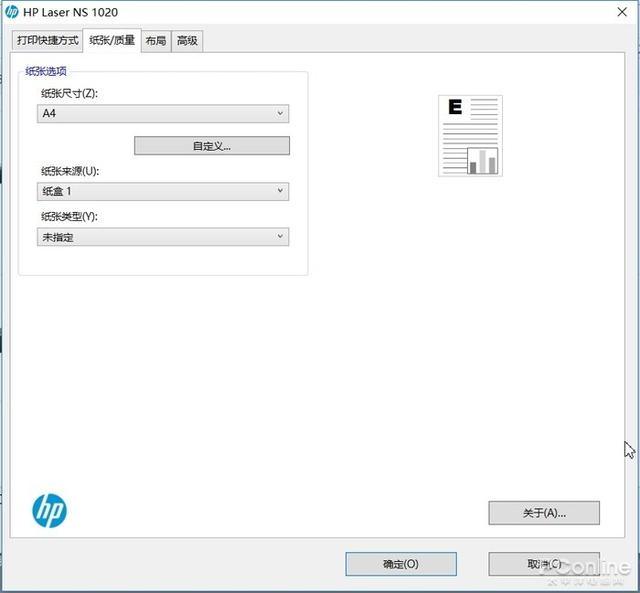Image resolution: width=640 pixels, height=593 pixels.
Task: Click the 自定义... button
Action: point(212,146)
